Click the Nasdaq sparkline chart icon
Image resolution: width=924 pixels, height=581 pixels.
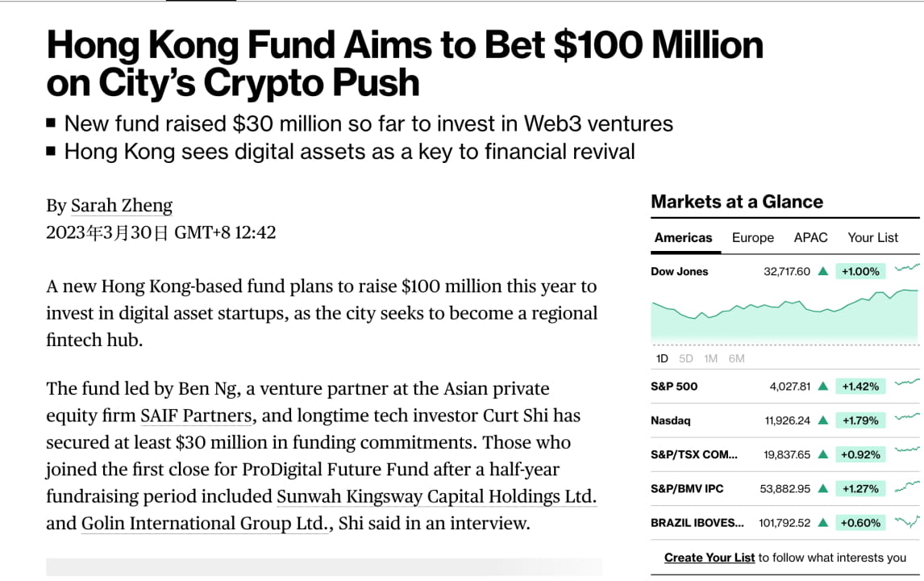tap(907, 420)
